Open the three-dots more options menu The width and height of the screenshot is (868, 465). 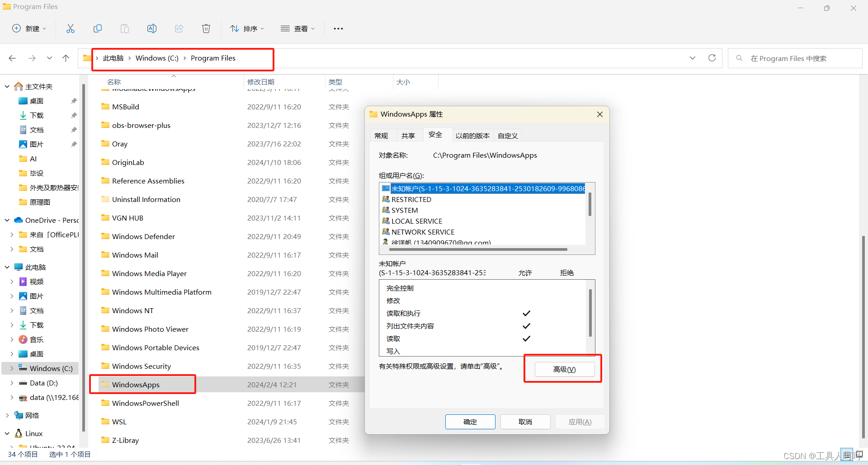[338, 28]
